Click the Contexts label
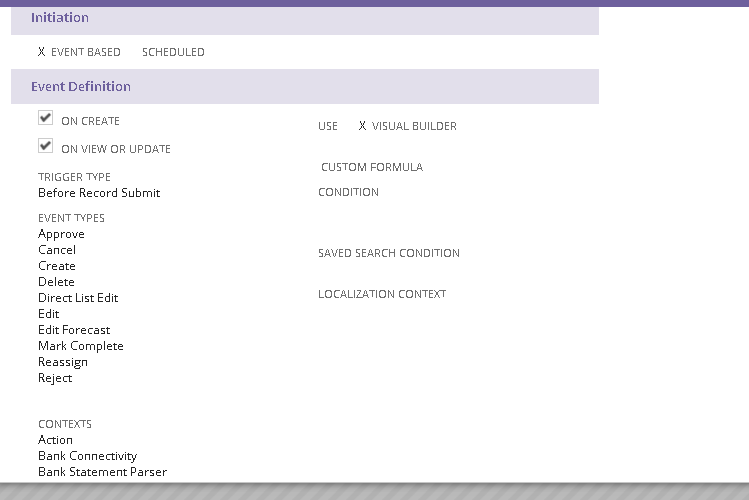The height and width of the screenshot is (500, 749). [x=65, y=424]
